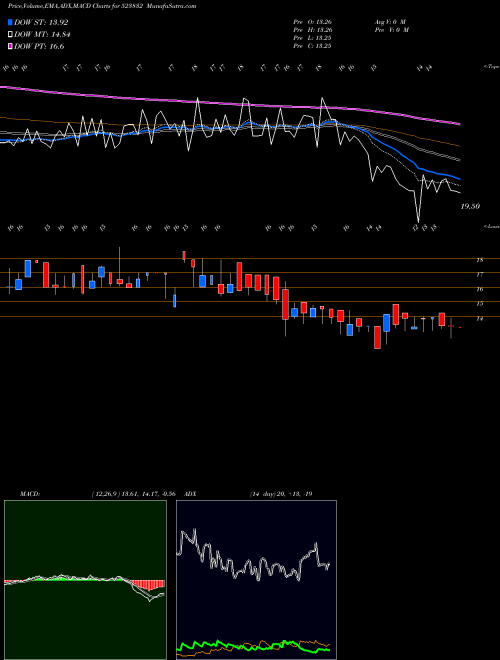Select the 'DOW ST: 13.92' legend text
The image size is (500, 660).
[x=41, y=22]
